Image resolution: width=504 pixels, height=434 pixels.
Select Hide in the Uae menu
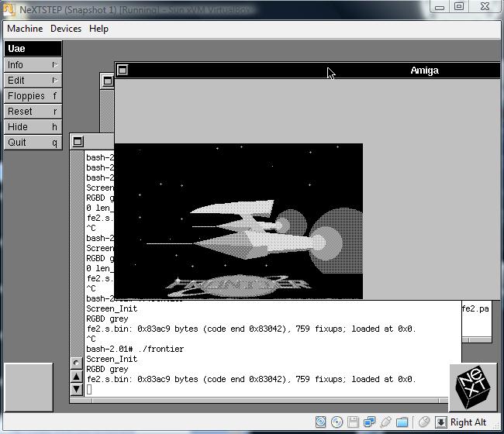pos(33,127)
